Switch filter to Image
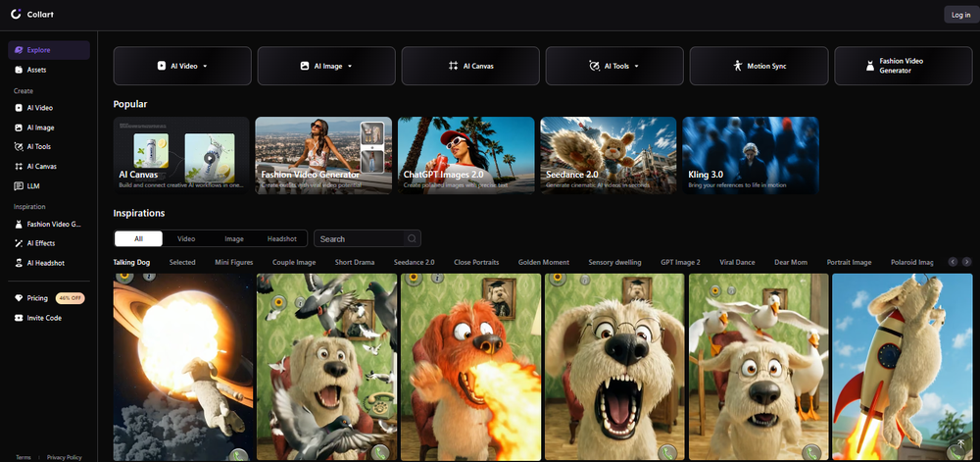 [x=234, y=238]
